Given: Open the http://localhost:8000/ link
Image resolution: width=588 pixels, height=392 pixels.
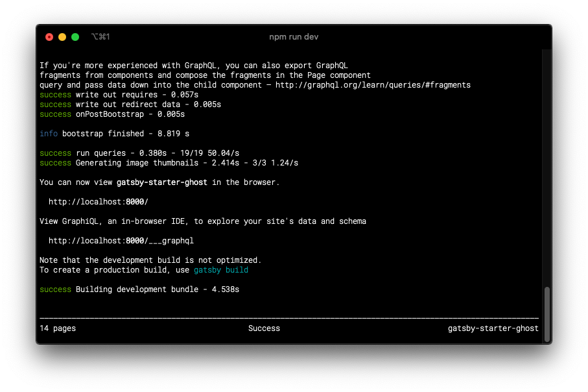Looking at the screenshot, I should click(x=99, y=202).
